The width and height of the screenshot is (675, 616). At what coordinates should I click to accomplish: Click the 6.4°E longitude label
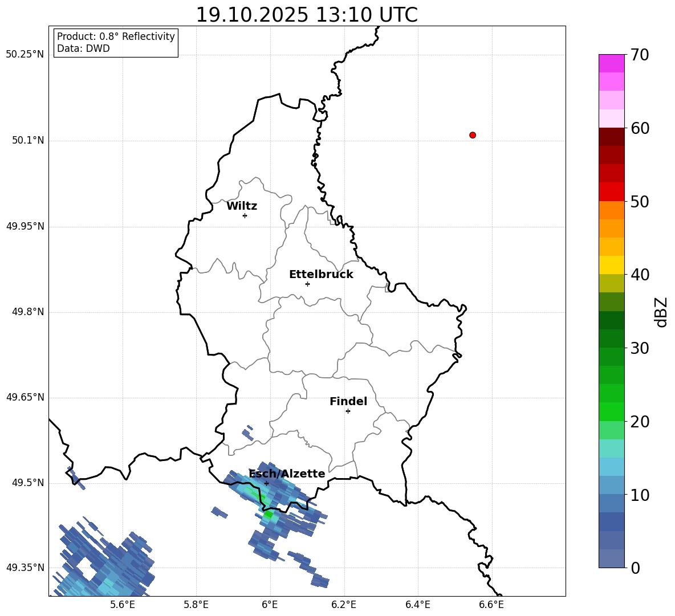tap(417, 605)
